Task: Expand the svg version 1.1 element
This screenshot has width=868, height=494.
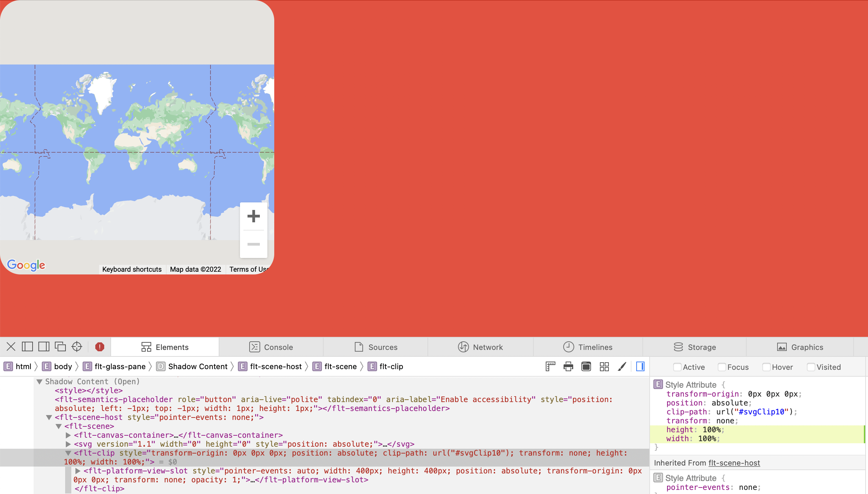Action: coord(68,444)
